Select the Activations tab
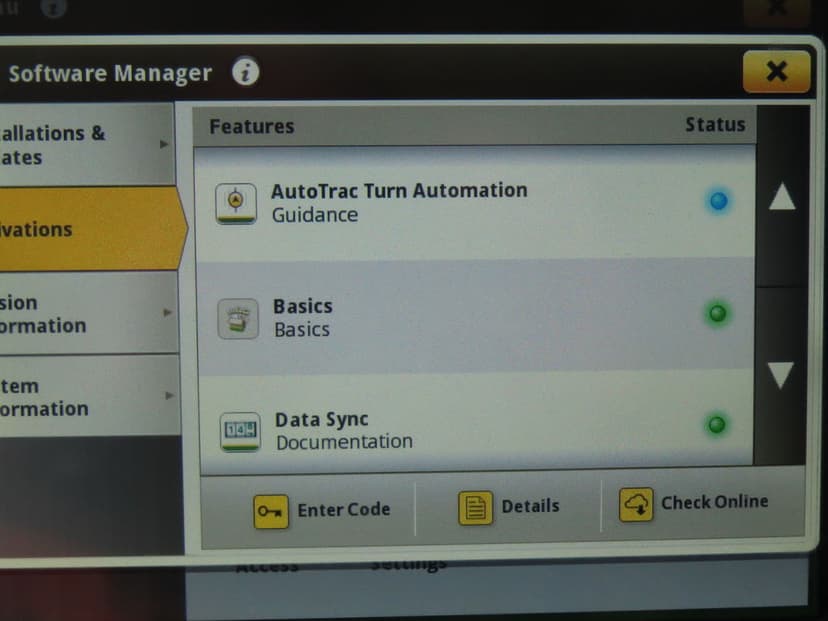 [x=85, y=229]
